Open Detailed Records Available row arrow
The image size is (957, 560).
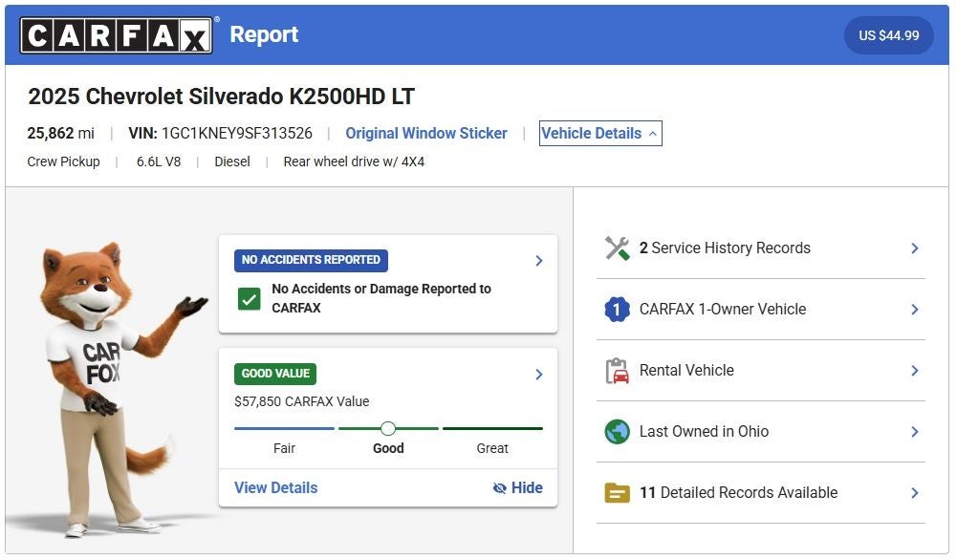tap(914, 492)
